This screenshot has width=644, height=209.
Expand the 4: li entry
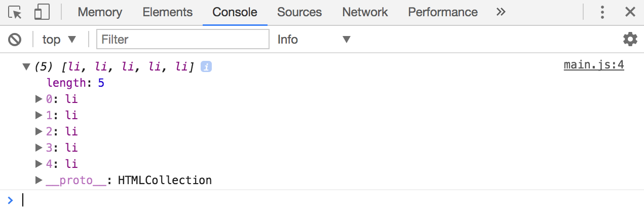(x=39, y=164)
